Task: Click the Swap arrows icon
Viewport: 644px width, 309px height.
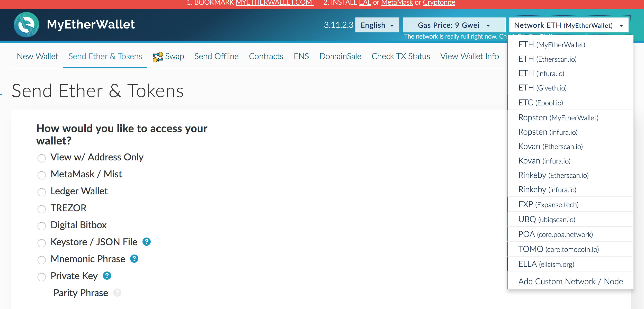Action: pos(158,57)
